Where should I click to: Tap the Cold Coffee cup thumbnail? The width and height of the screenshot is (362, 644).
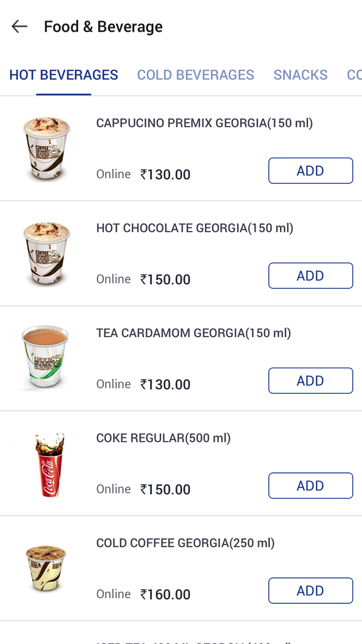tap(46, 569)
